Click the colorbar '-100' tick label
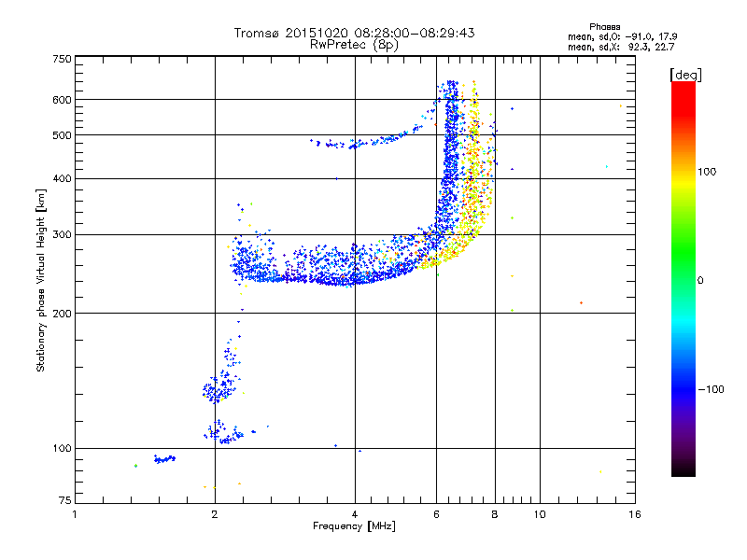Viewport: 747px width, 560px height. point(711,389)
